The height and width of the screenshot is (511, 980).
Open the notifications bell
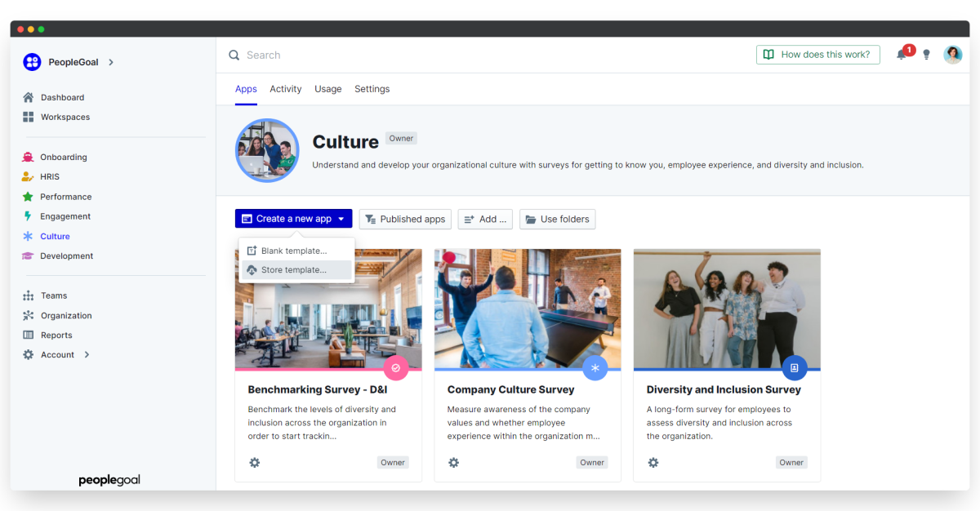pos(902,55)
